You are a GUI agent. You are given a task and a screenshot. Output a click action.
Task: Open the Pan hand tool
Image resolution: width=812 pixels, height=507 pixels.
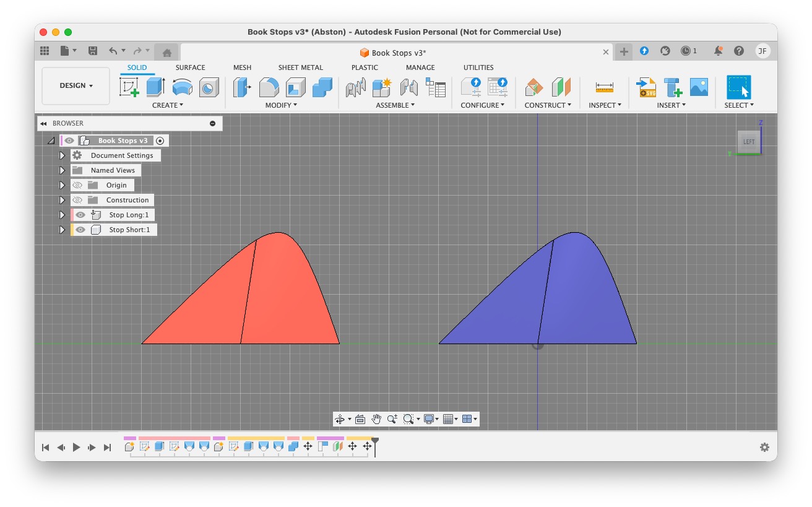(376, 419)
